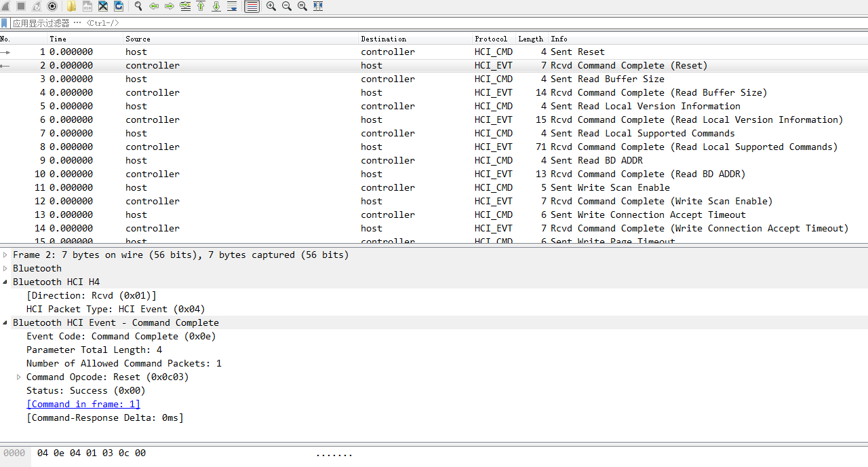The height and width of the screenshot is (467, 868).
Task: Open a saved capture file
Action: click(x=71, y=6)
